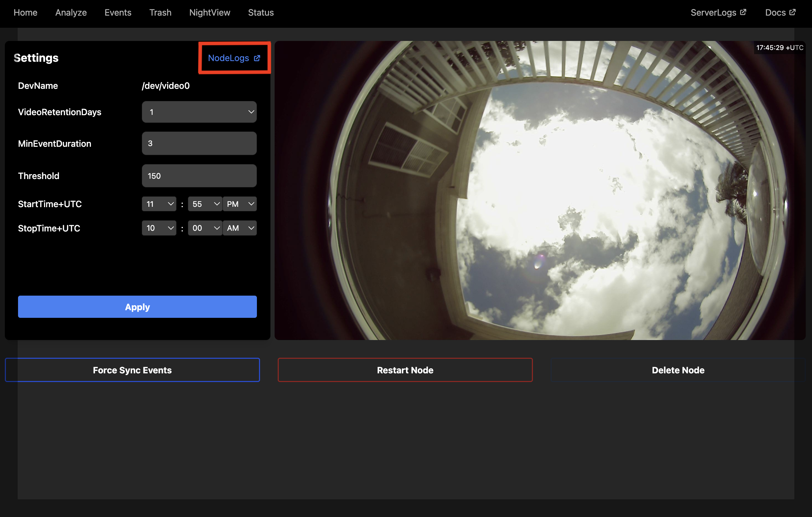Switch to the Events page
Image resolution: width=812 pixels, height=517 pixels.
point(118,12)
